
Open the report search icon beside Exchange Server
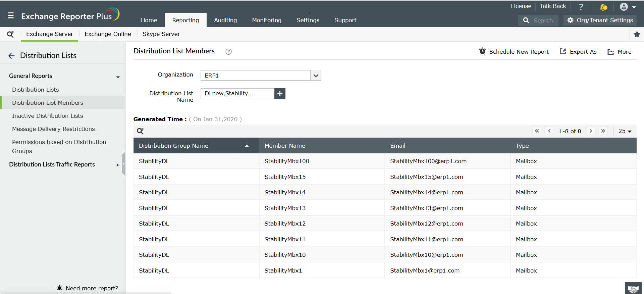tap(10, 34)
